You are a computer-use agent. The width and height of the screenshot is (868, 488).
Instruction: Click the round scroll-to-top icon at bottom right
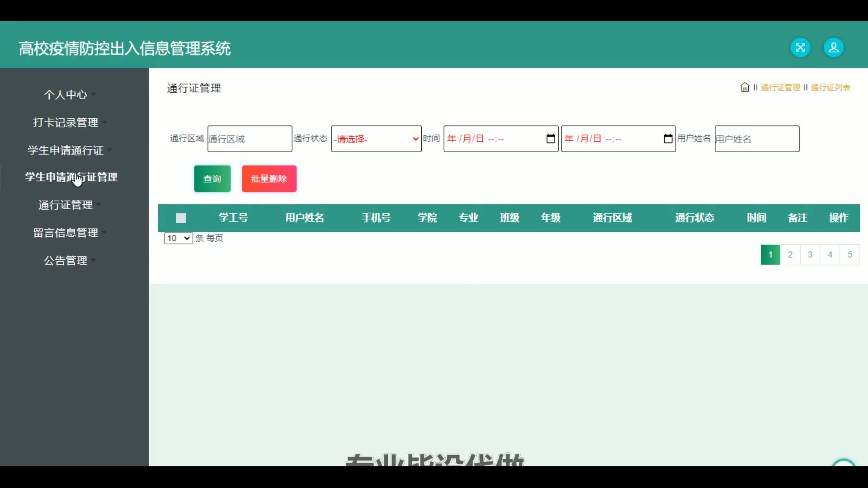click(844, 463)
